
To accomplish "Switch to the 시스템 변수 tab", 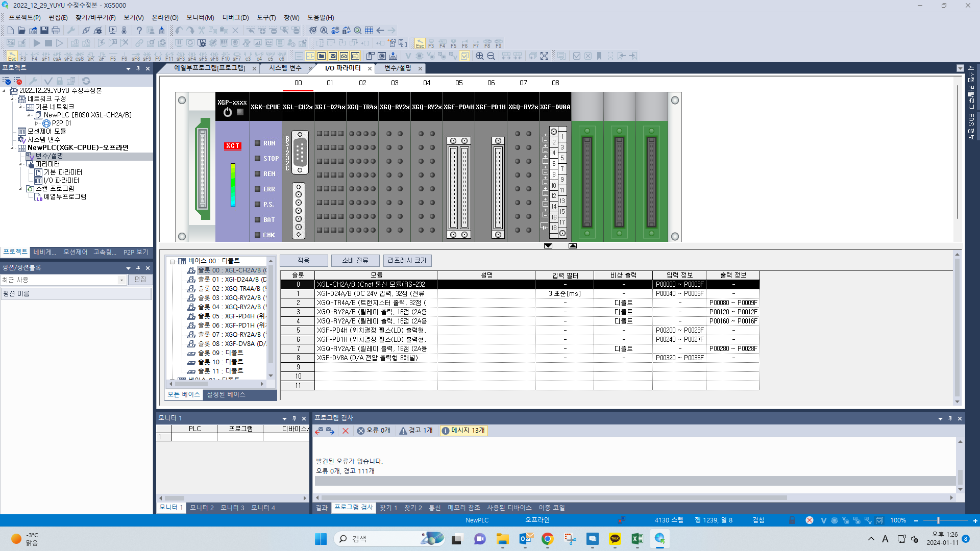I will coord(285,68).
